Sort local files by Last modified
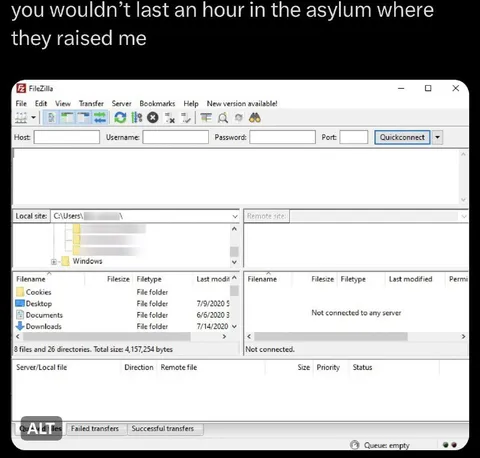 coord(213,279)
